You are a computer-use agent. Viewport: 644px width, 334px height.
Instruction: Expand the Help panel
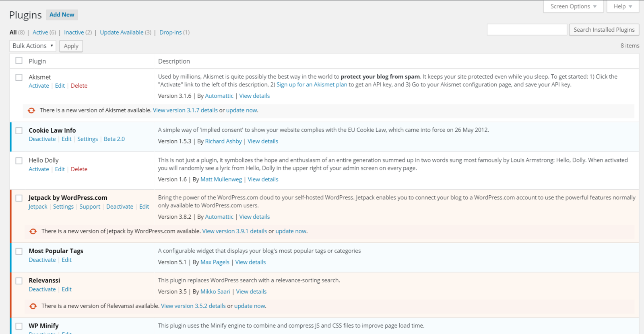(x=623, y=6)
